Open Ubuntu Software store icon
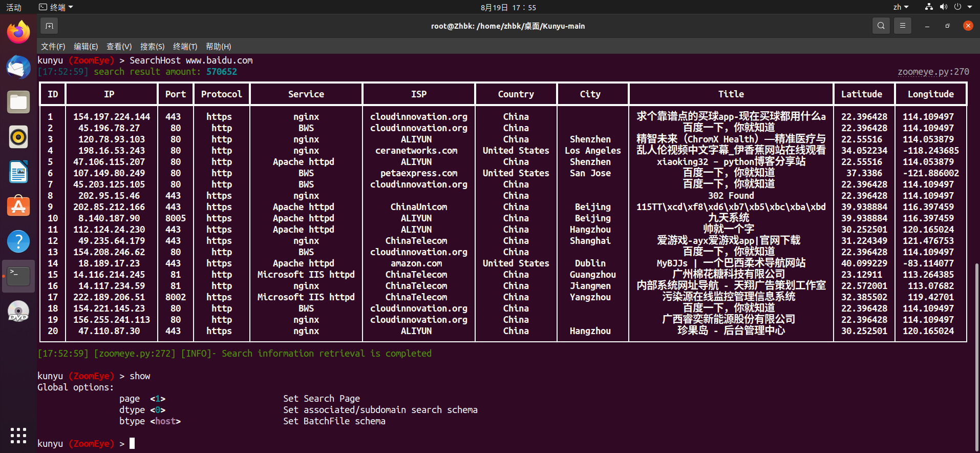 coord(18,207)
